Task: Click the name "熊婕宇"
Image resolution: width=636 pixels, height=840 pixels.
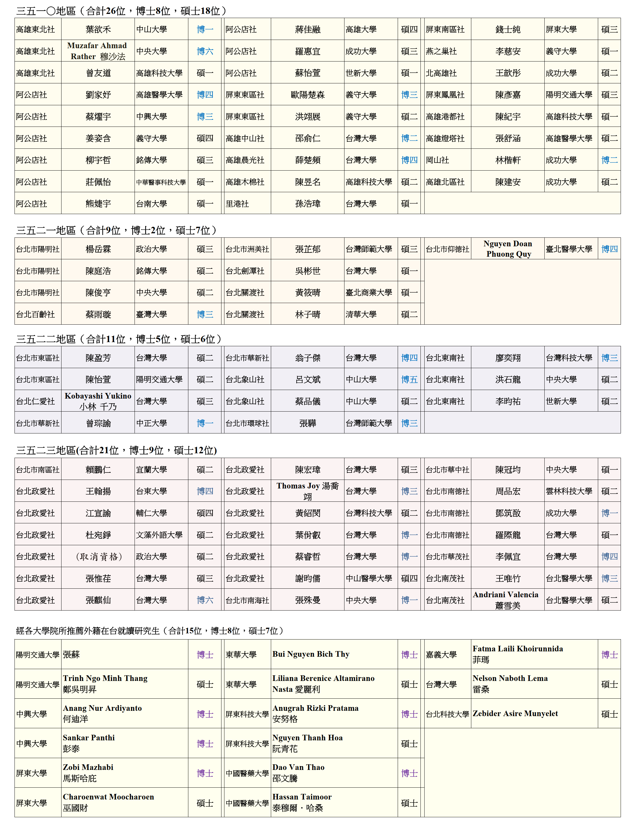Action: (x=98, y=203)
